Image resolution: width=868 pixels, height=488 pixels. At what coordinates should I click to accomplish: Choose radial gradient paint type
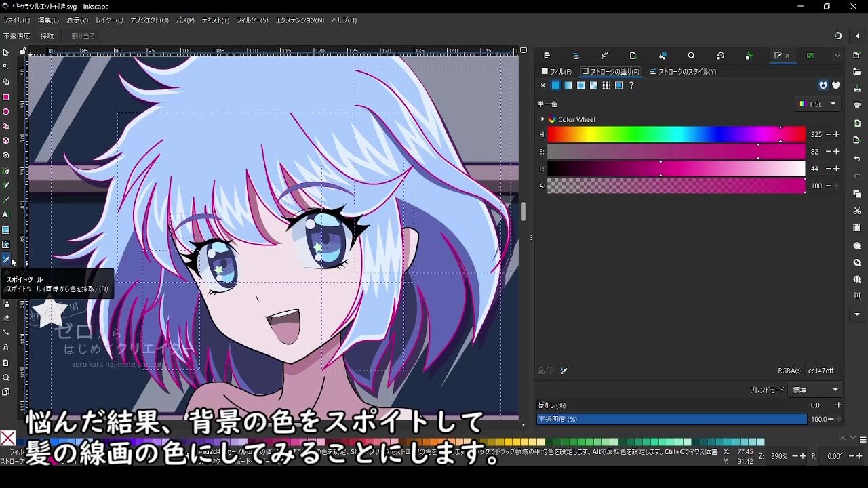pos(581,85)
